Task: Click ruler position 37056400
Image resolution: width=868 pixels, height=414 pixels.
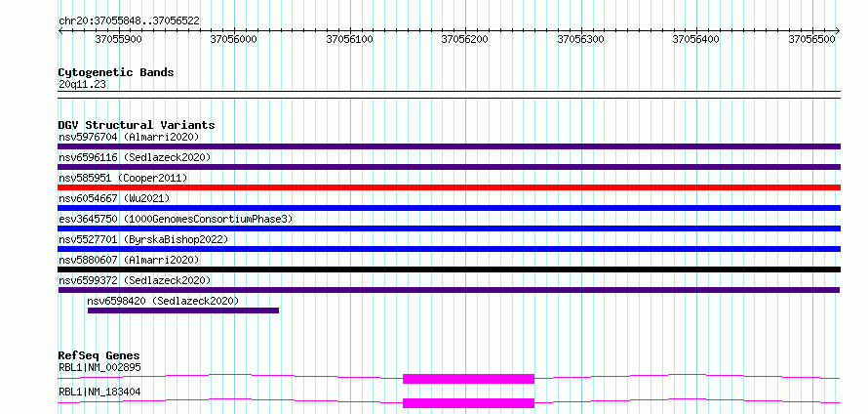Action: 696,39
